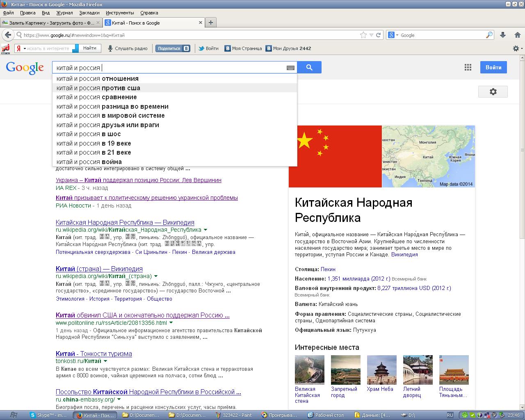Open the Инструменты menu

tap(120, 13)
